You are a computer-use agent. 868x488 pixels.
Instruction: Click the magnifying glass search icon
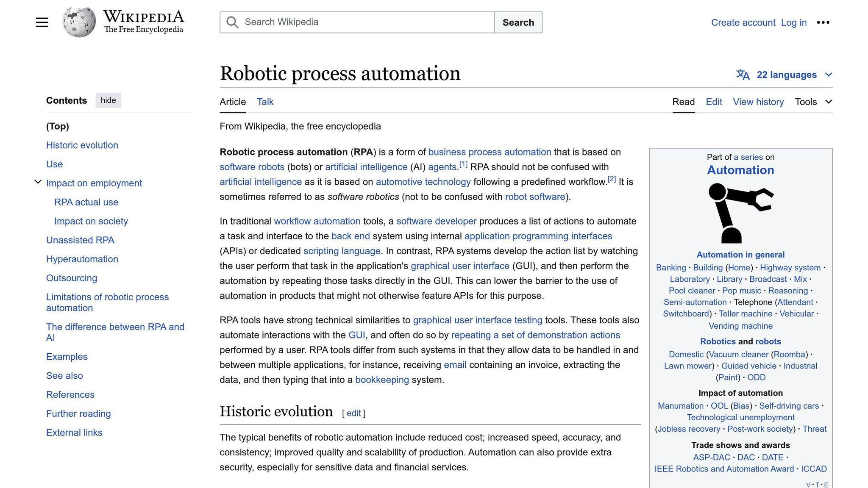(x=232, y=22)
